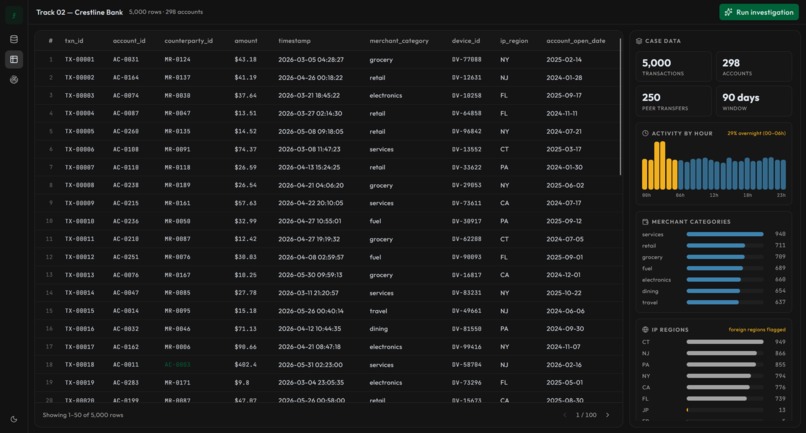Select the 250 Peer Transfers stat card
Viewport: 806px width, 433px height.
[673, 101]
